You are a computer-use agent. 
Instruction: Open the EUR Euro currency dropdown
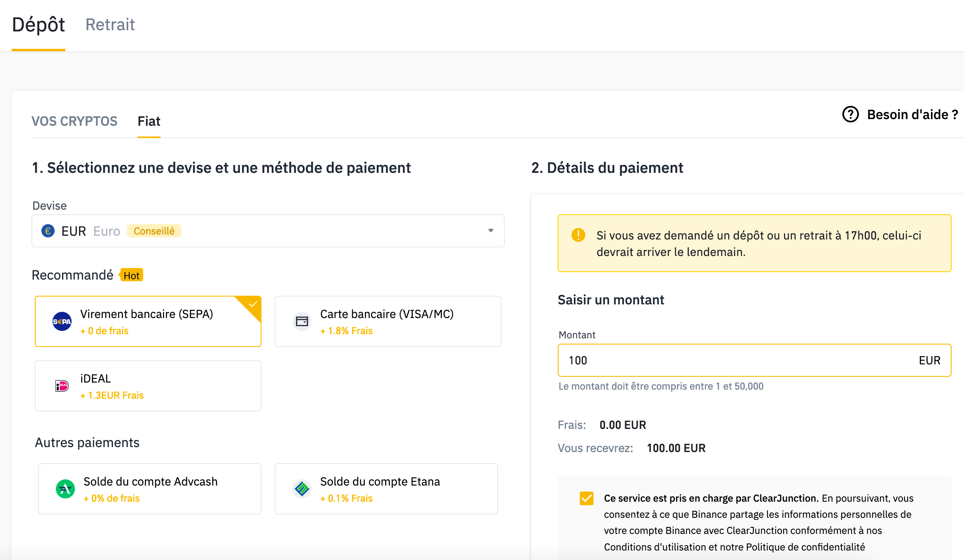pos(268,231)
